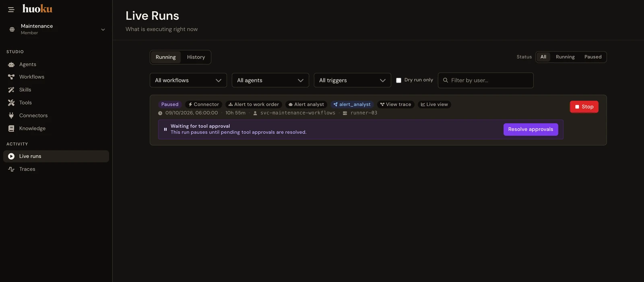The width and height of the screenshot is (644, 282).
Task: Set status filter to All
Action: pyautogui.click(x=543, y=57)
